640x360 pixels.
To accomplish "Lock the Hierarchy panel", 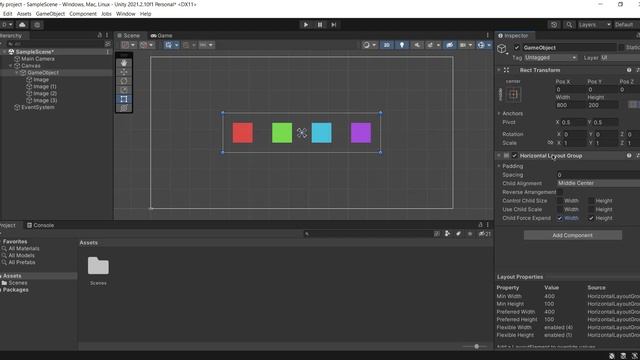I will tap(100, 36).
